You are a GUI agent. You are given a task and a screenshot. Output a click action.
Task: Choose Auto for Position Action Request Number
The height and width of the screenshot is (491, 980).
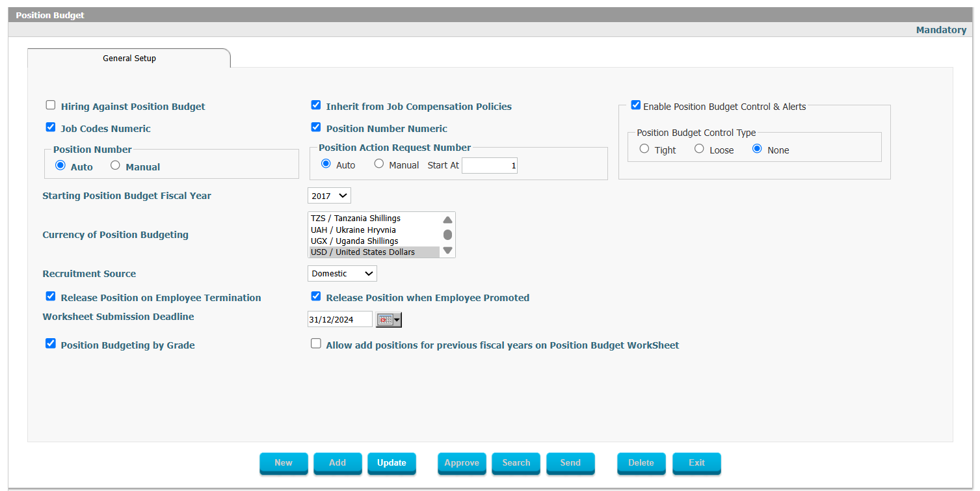coord(326,164)
